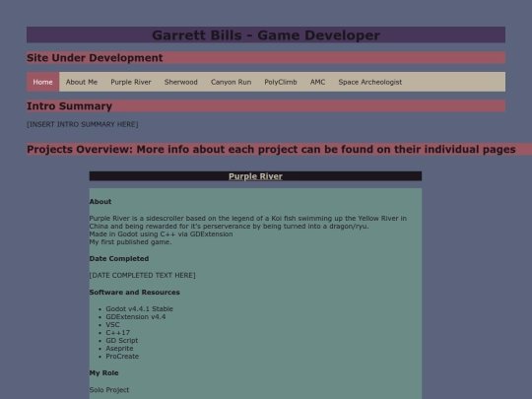Click the Software and Resources subheading
This screenshot has height=399, width=532.
click(135, 293)
